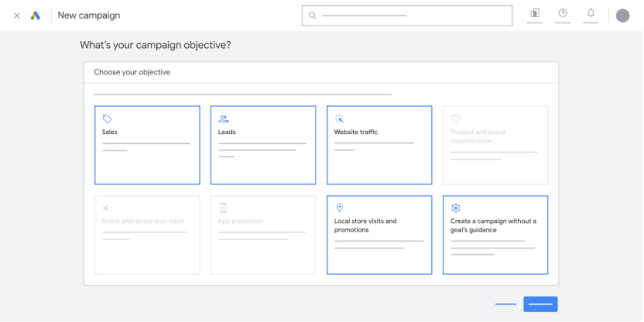
Task: Open the profile avatar
Action: tap(622, 15)
